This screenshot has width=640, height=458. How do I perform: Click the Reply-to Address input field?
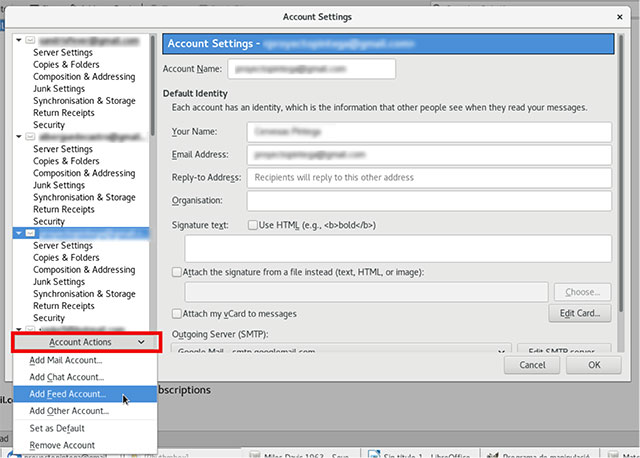coord(429,178)
